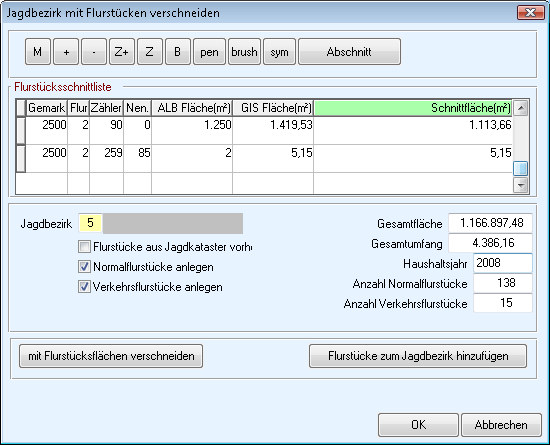Screen dimensions: 550x445
Task: Click Flurstücke zum Jagdbezirk hinzufügen button
Action: [418, 356]
